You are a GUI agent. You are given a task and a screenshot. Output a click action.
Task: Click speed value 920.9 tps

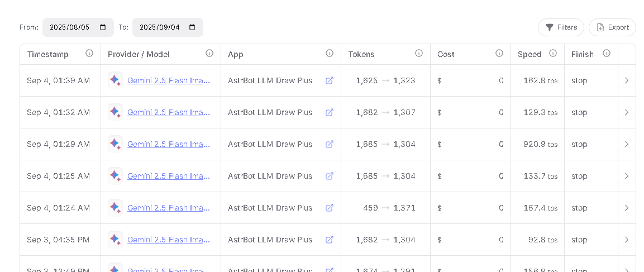pyautogui.click(x=541, y=144)
